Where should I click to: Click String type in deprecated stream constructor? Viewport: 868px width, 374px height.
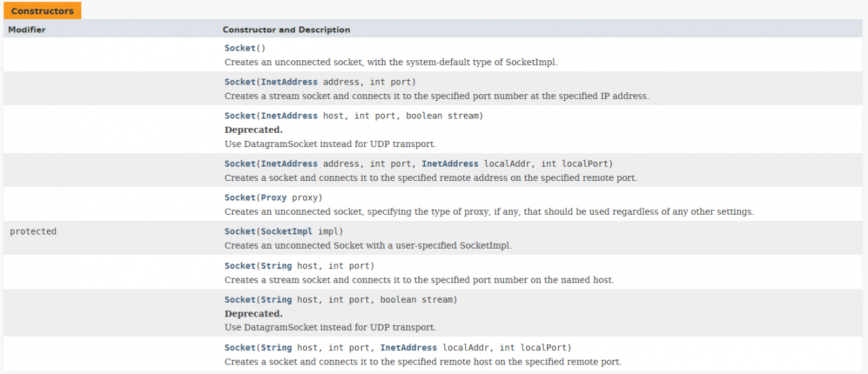[x=277, y=300]
